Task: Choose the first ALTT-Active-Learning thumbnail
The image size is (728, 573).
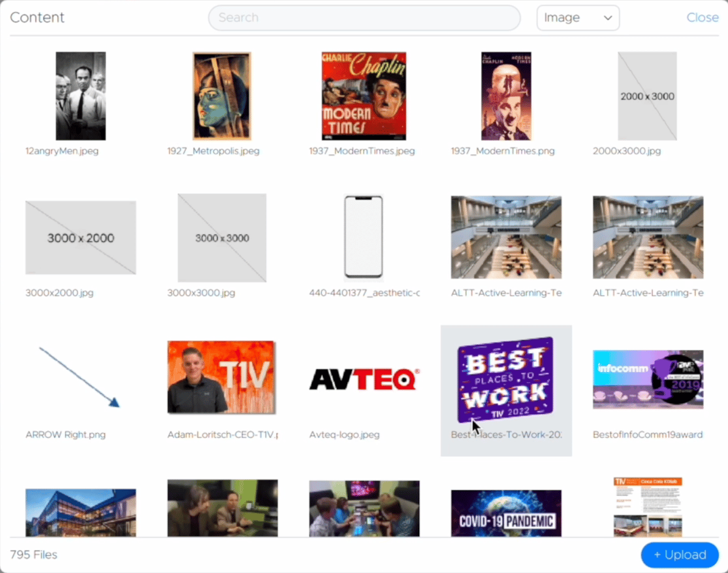Action: [506, 237]
